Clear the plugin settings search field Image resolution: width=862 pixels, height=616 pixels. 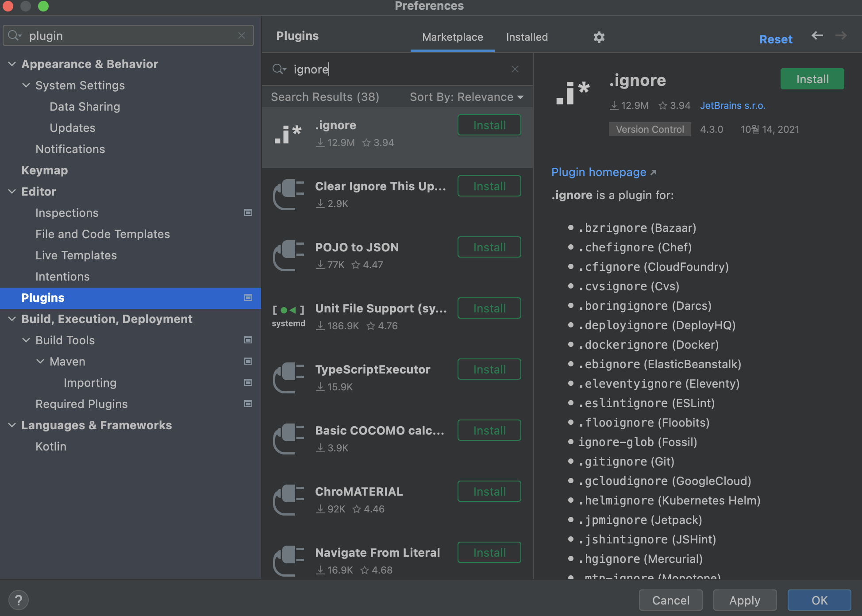pyautogui.click(x=242, y=35)
